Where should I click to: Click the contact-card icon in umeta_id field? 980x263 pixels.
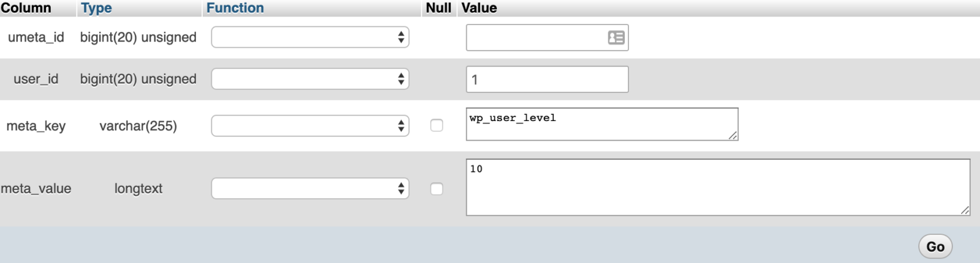[x=616, y=37]
